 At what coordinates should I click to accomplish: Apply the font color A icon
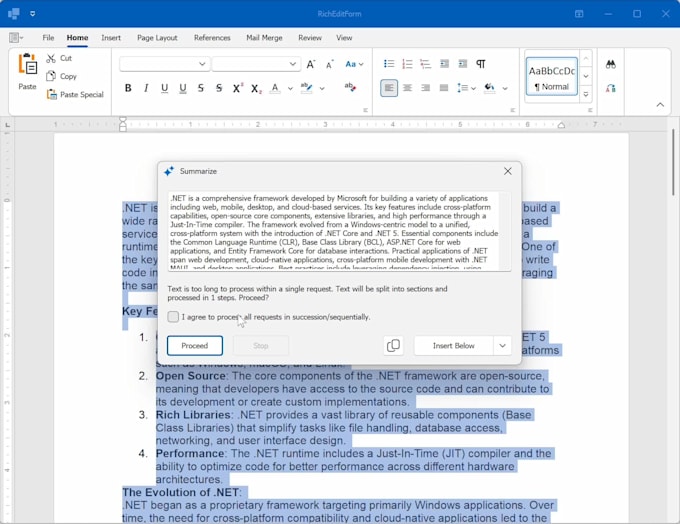(x=275, y=88)
